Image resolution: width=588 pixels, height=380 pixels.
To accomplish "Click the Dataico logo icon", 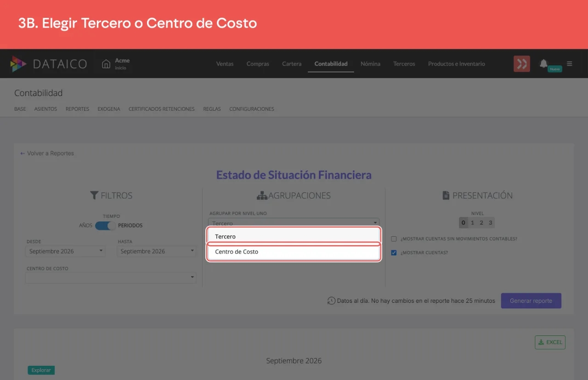I will tap(18, 64).
